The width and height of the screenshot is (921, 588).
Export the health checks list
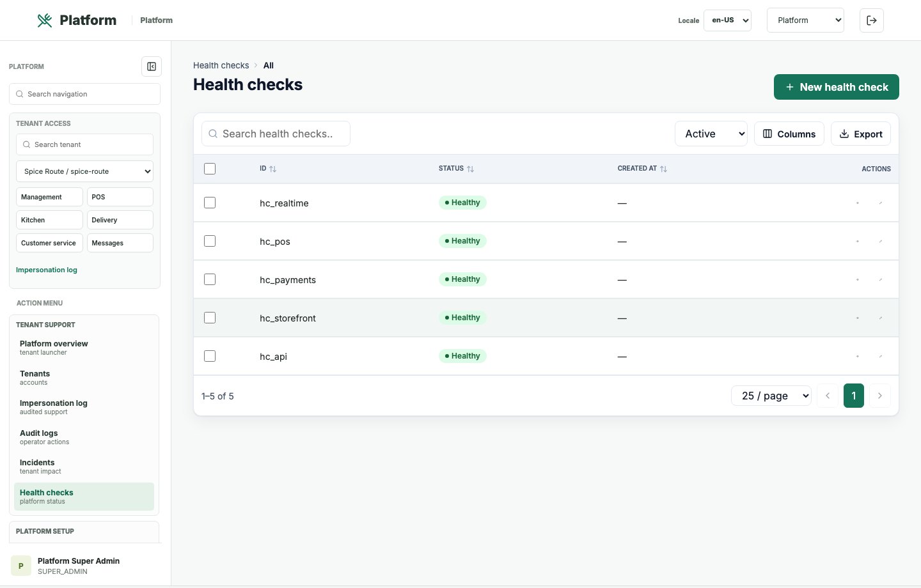point(861,134)
